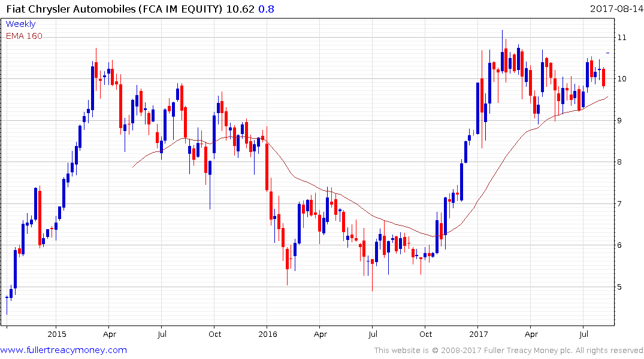Open the www.fullertreacymoney.com link
Image resolution: width=644 pixels, height=359 pixels.
point(64,350)
